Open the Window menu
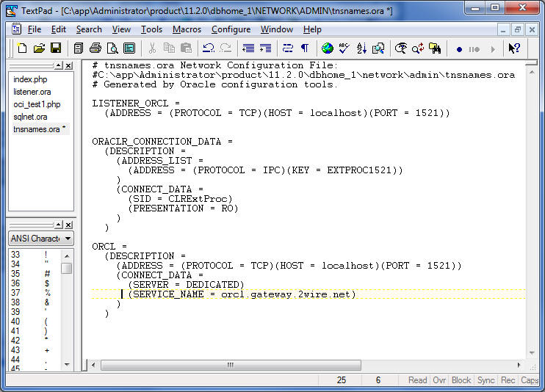 coord(277,29)
